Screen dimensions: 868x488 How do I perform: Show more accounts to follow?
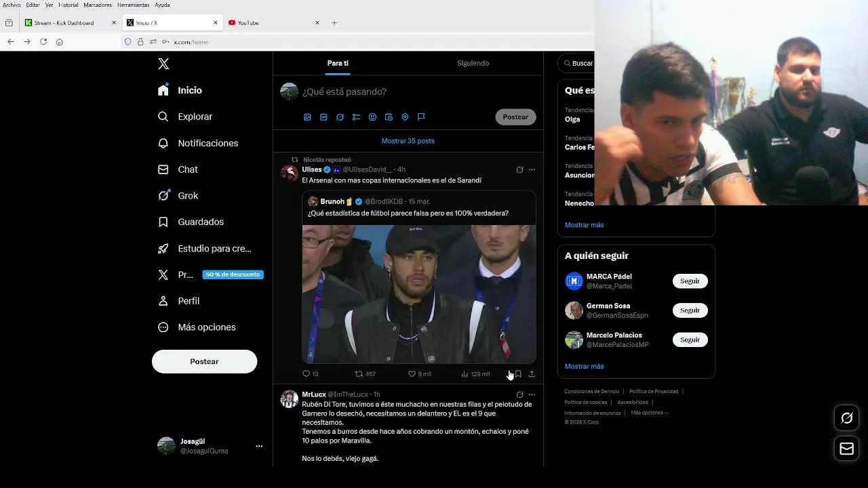pyautogui.click(x=584, y=366)
